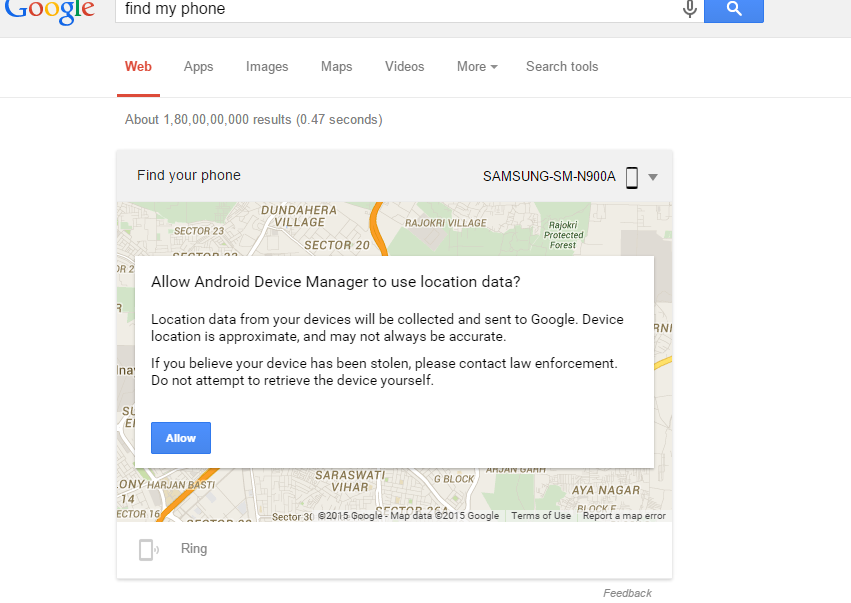Switch to the Apps tab
Screen dimensions: 851x603
(x=198, y=67)
